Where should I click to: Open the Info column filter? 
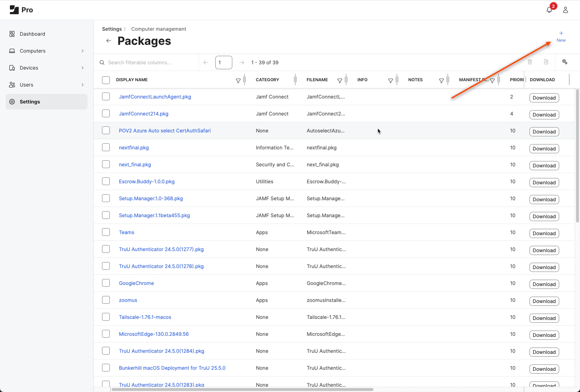pyautogui.click(x=391, y=81)
